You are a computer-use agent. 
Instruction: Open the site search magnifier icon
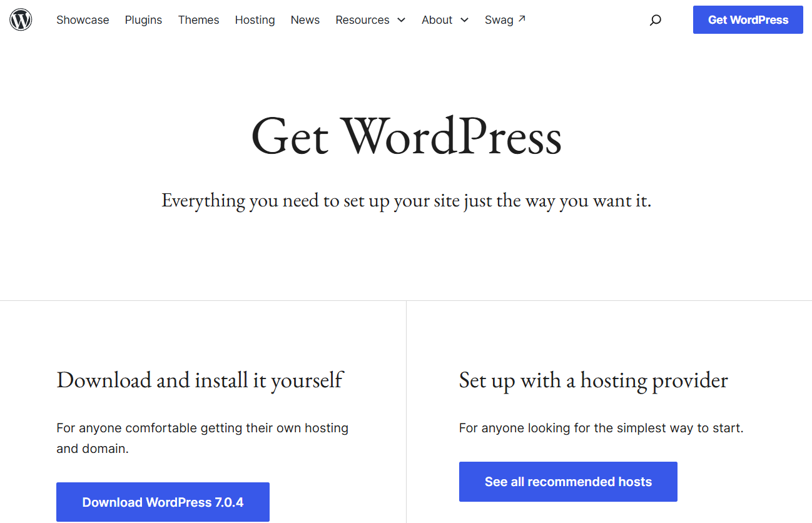click(656, 20)
